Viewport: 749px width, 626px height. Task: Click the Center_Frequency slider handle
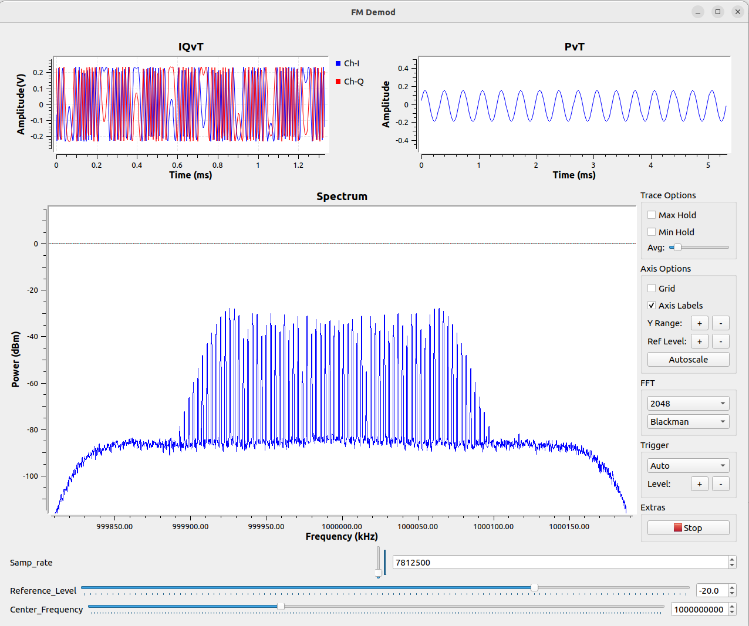pyautogui.click(x=281, y=606)
